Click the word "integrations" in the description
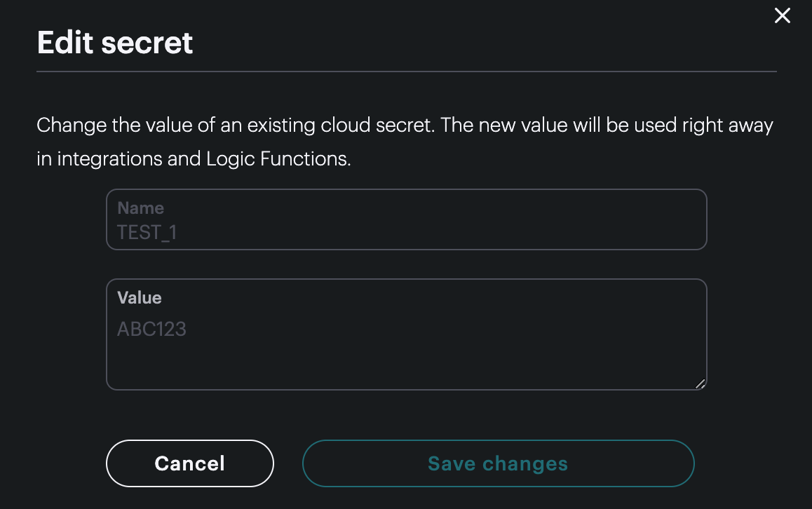 110,159
